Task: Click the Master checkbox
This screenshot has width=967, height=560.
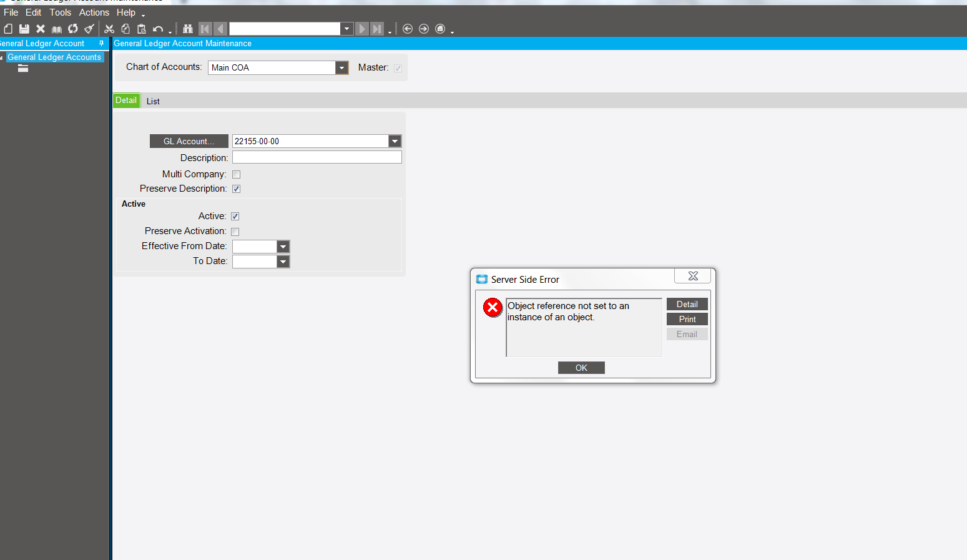Action: pyautogui.click(x=398, y=68)
